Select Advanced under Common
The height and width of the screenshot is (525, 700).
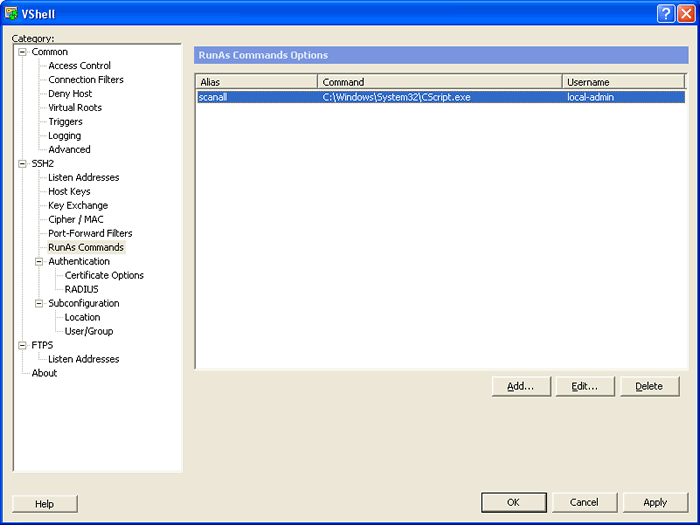69,150
